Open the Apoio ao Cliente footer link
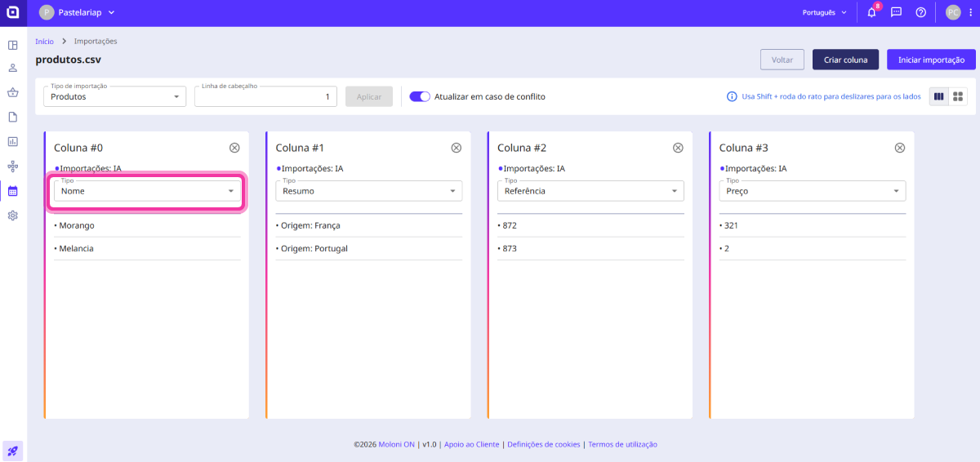 point(471,445)
